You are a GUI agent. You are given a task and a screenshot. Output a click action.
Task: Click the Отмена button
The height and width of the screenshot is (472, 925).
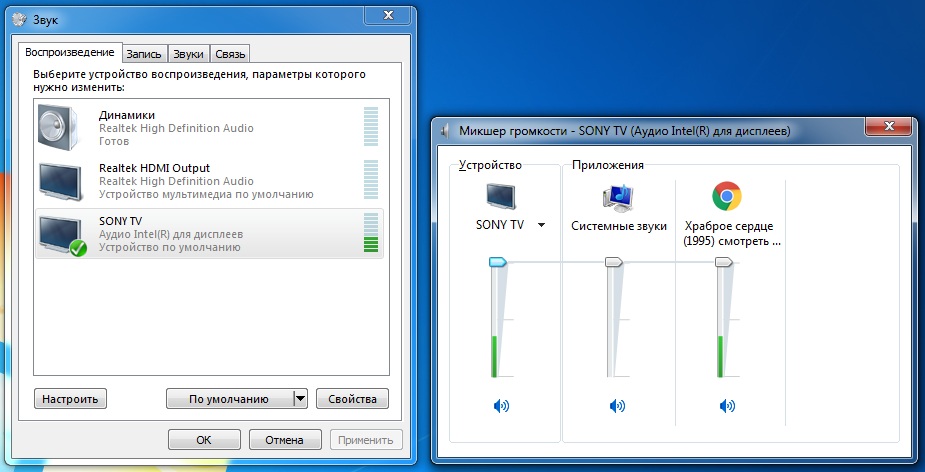click(285, 440)
